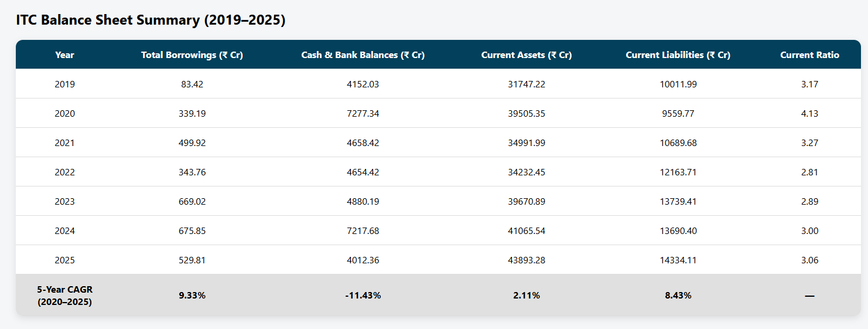Image resolution: width=868 pixels, height=329 pixels.
Task: Select current ratio value 2.89
Action: coord(809,201)
